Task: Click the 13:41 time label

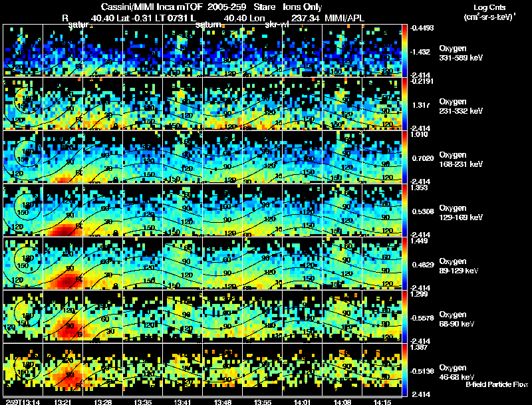Action: click(x=182, y=402)
